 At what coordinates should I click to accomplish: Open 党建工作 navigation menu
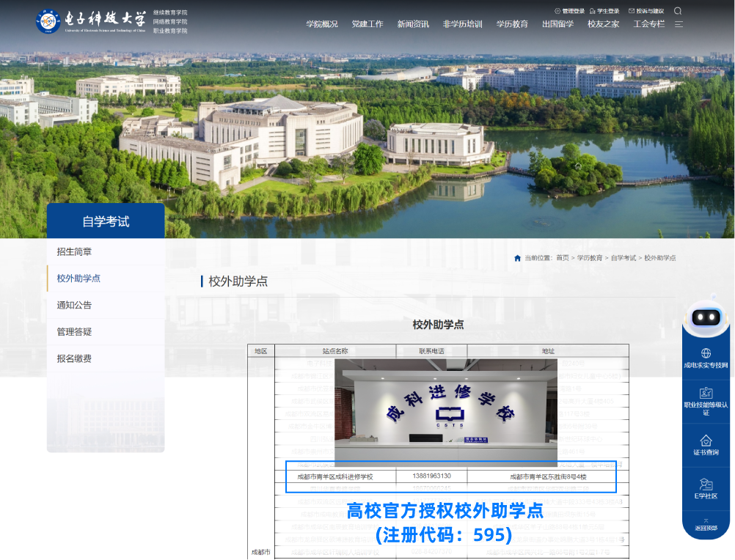point(367,24)
